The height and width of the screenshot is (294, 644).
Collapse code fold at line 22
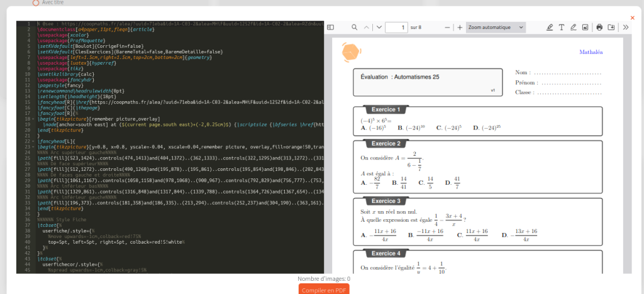(x=33, y=141)
